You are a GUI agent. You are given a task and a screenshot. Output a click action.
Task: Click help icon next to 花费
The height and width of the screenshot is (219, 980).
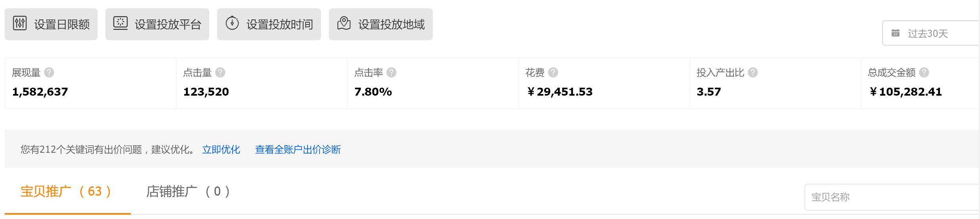pos(553,72)
